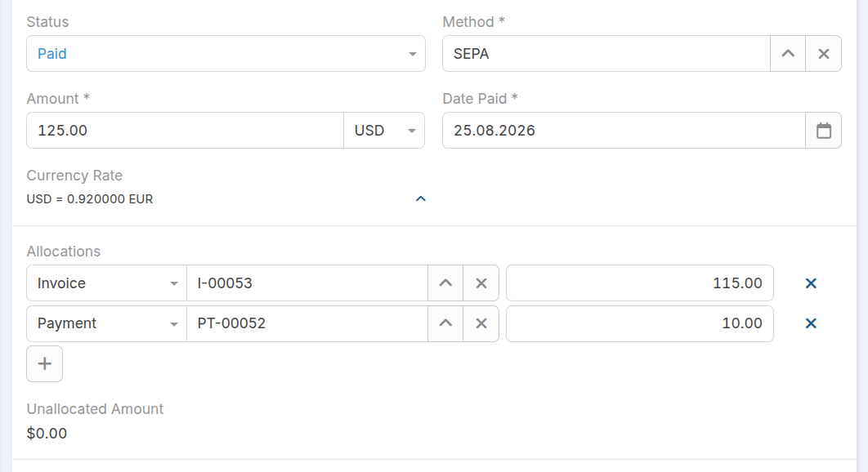Clear the PT-00052 payment reference

coord(481,323)
